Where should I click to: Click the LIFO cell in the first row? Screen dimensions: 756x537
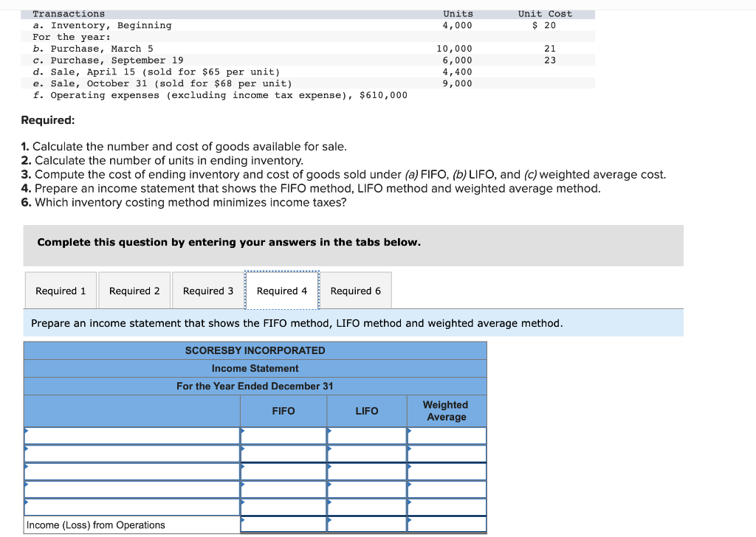tap(367, 435)
